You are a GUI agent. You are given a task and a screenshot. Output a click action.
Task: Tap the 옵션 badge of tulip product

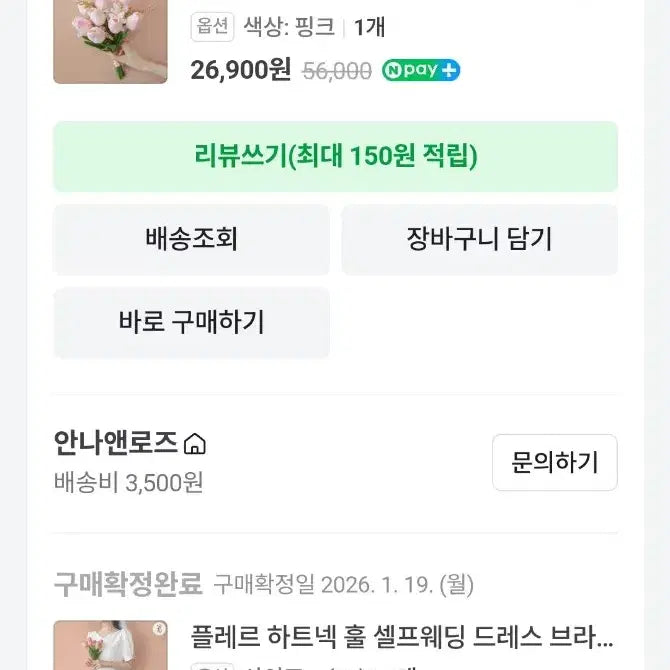click(x=212, y=27)
